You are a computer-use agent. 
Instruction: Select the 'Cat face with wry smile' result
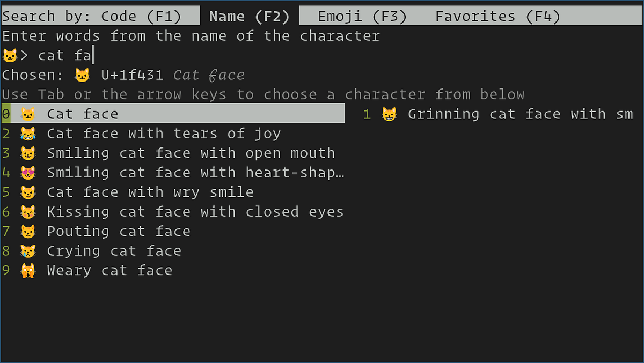click(150, 191)
